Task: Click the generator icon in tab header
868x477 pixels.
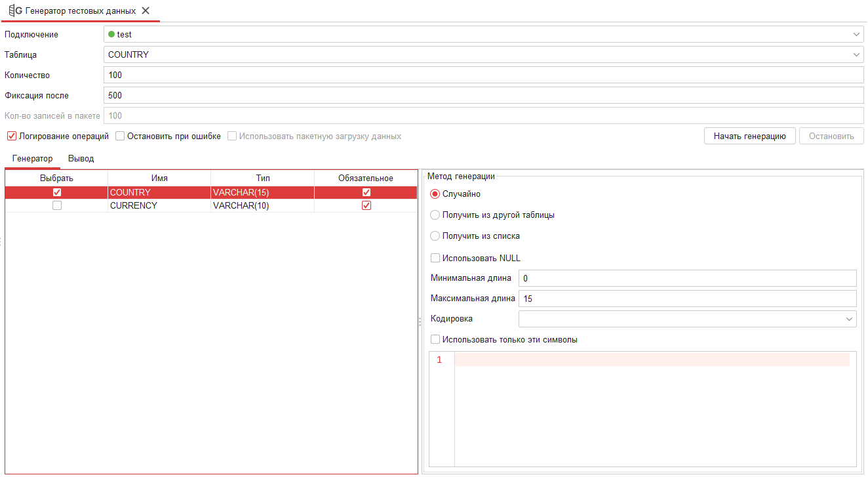Action: click(x=15, y=10)
